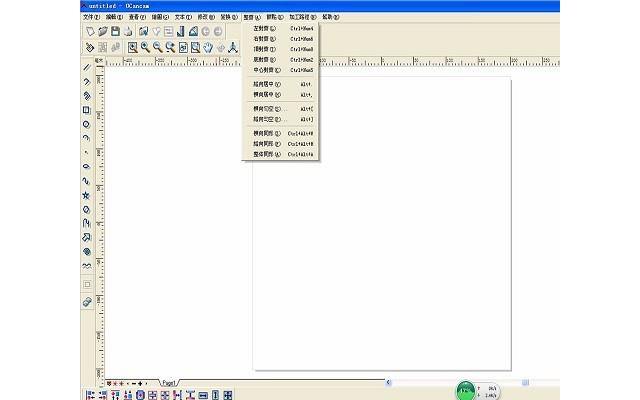Click the ruler origin corner box
Viewport: 640px width, 400px height.
pyautogui.click(x=99, y=61)
